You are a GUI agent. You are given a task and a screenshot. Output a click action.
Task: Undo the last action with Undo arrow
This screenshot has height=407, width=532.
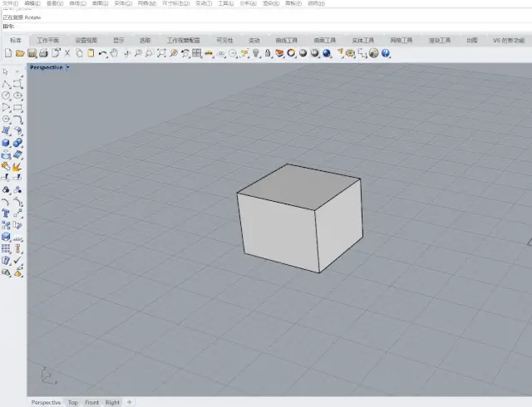[102, 54]
